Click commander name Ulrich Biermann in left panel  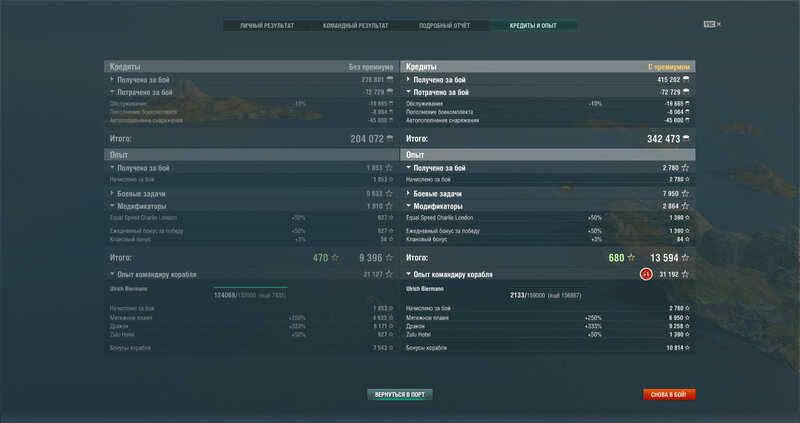(128, 289)
